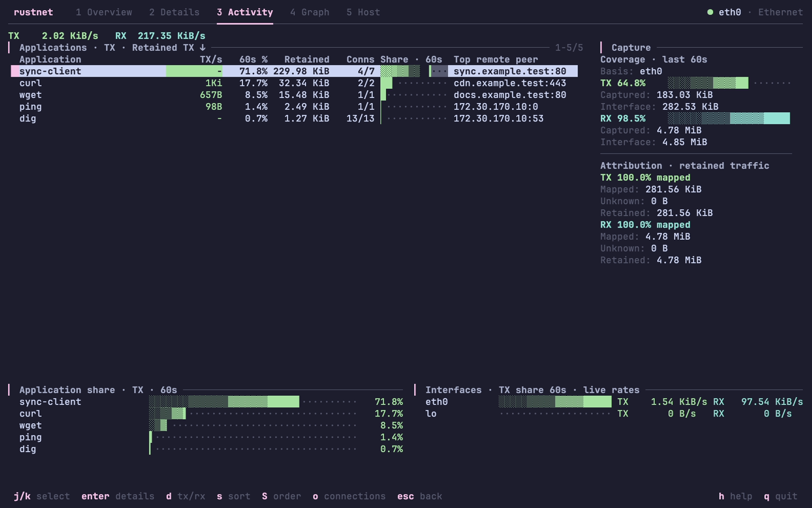Click the 'TX/s' column header
The height and width of the screenshot is (508, 812).
(211, 59)
